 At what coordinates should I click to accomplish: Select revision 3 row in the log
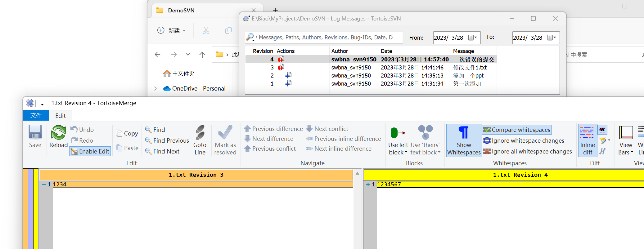[371, 67]
